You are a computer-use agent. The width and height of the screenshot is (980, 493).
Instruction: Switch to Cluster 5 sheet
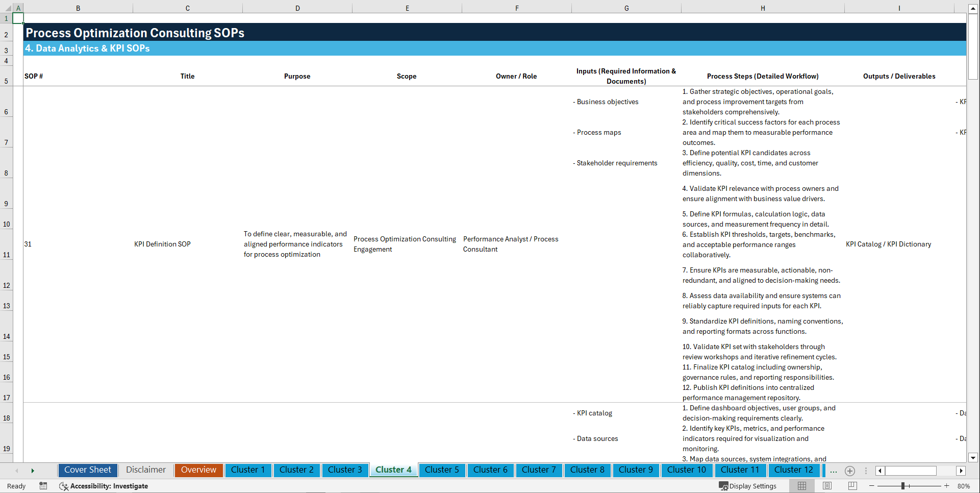click(442, 470)
